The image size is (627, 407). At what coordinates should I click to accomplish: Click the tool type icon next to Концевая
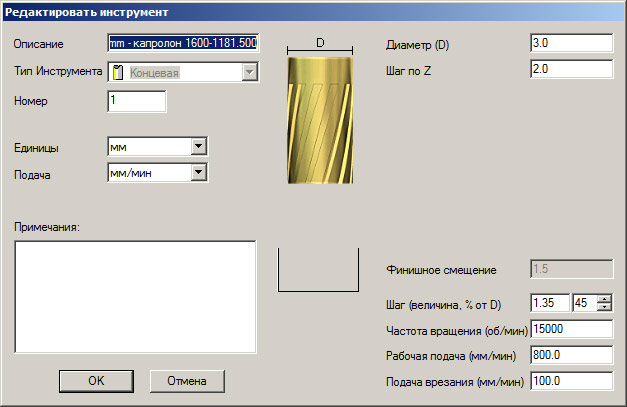point(117,72)
